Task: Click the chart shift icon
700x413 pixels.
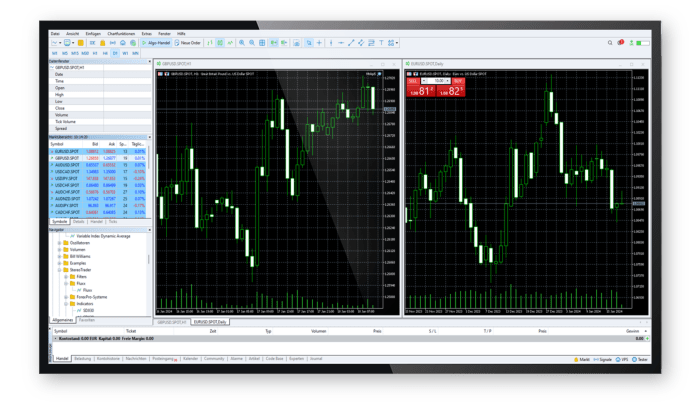Action: click(284, 43)
